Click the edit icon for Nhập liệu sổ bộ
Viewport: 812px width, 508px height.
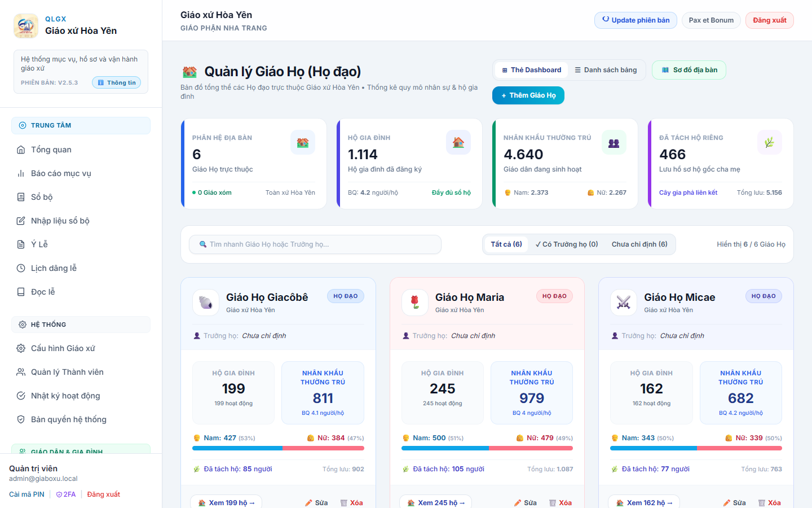point(21,221)
